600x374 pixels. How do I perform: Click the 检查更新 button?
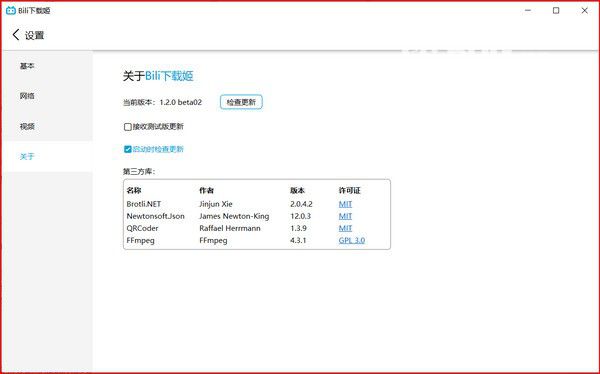(x=241, y=102)
